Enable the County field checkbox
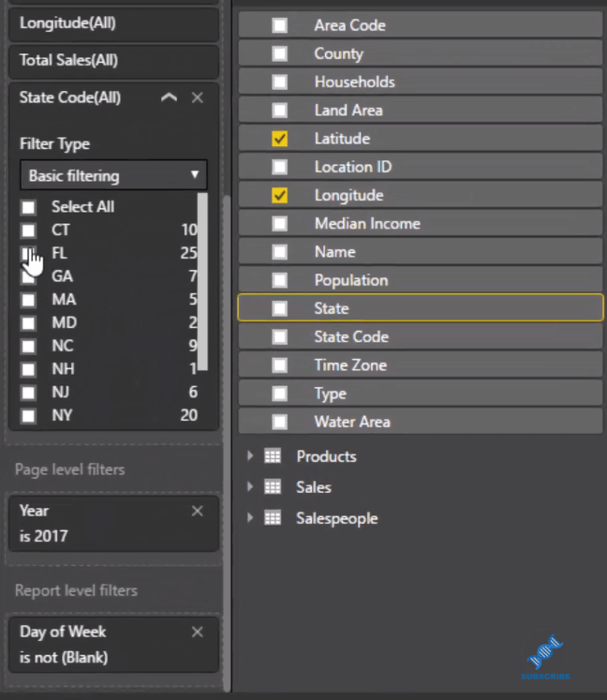The image size is (607, 700). pos(280,53)
